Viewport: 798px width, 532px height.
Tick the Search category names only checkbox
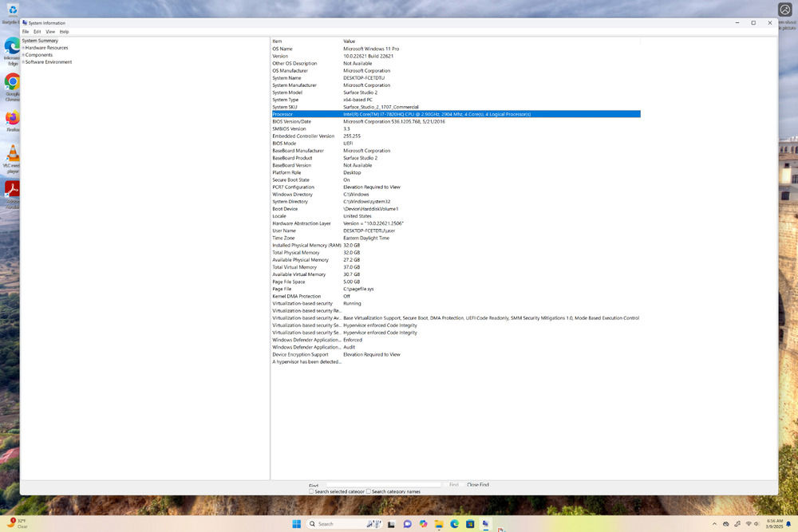(369, 492)
